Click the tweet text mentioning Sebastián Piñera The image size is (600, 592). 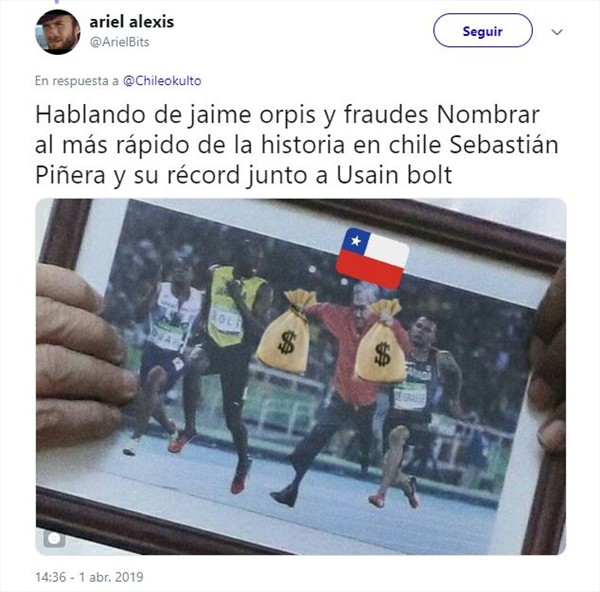[x=297, y=145]
